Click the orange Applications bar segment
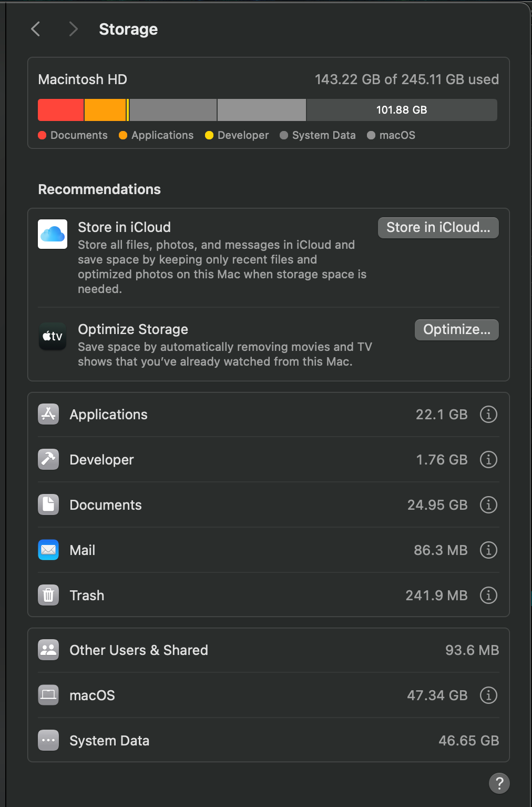532x807 pixels. pos(105,110)
